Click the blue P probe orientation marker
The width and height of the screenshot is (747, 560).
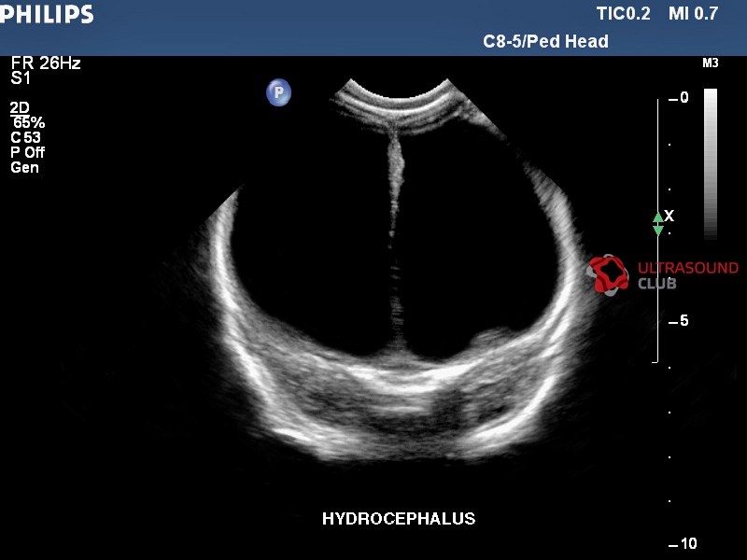[278, 92]
